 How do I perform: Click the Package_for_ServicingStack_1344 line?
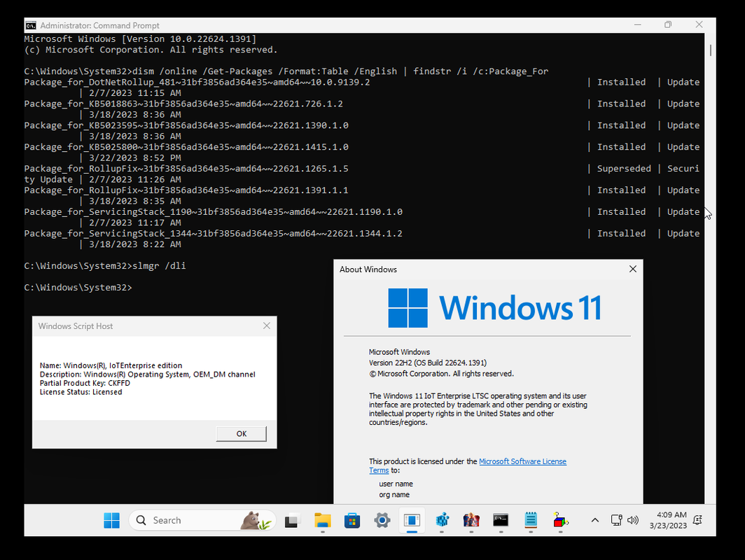214,234
